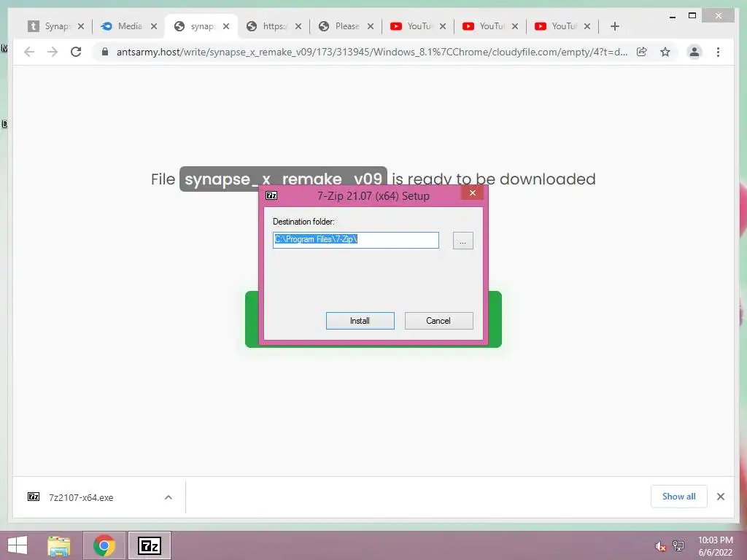Focus the antsarmy.host address bar
Viewport: 747px width, 560px height.
(371, 52)
